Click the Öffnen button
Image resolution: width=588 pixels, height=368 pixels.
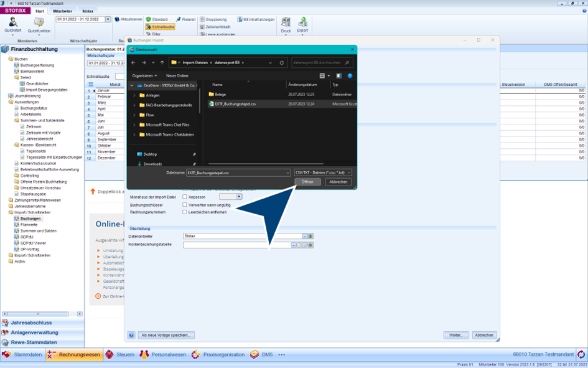[x=307, y=182]
